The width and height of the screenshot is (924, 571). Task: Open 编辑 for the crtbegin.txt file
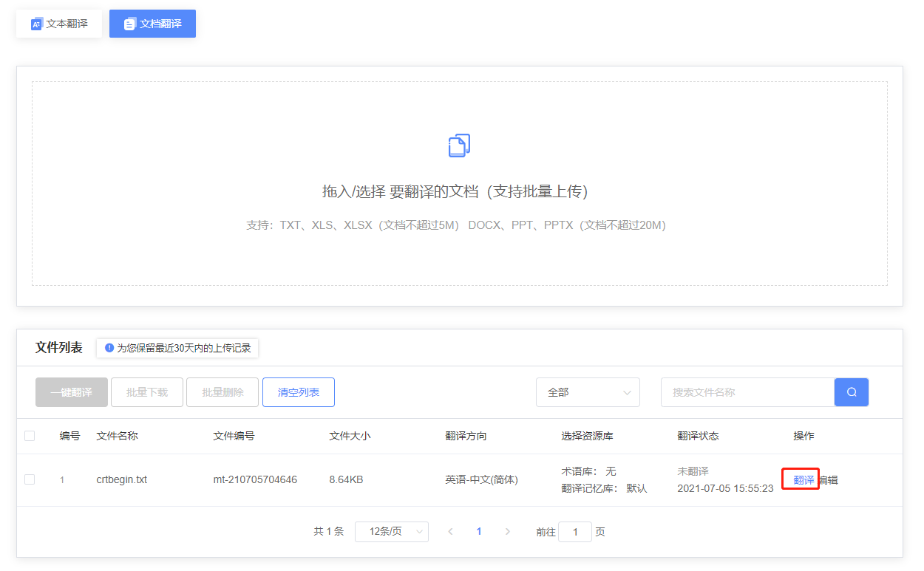(829, 480)
